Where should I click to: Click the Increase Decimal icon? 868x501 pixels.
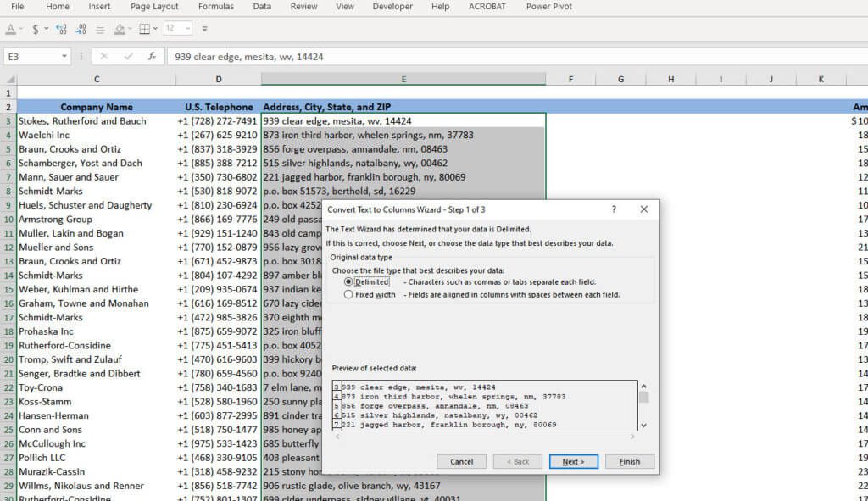59,30
